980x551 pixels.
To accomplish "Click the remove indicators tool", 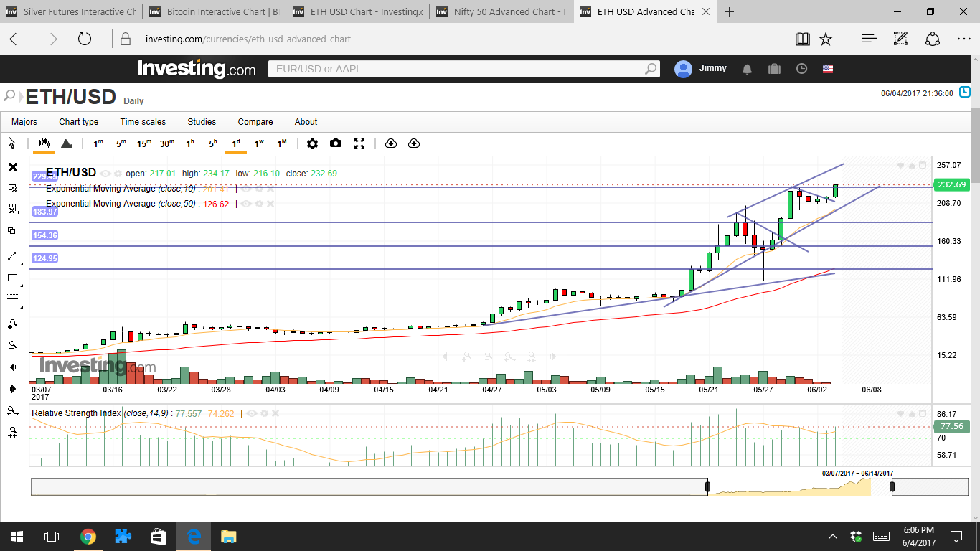I will click(x=12, y=209).
